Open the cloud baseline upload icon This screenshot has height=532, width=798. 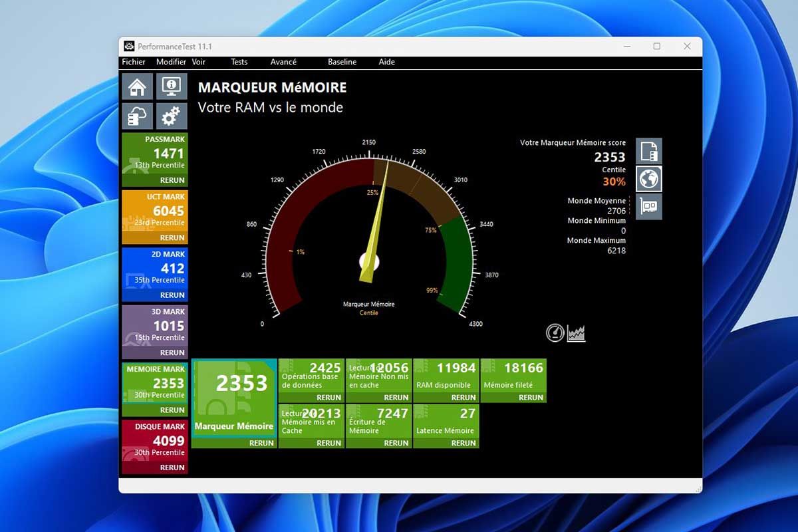[x=137, y=116]
